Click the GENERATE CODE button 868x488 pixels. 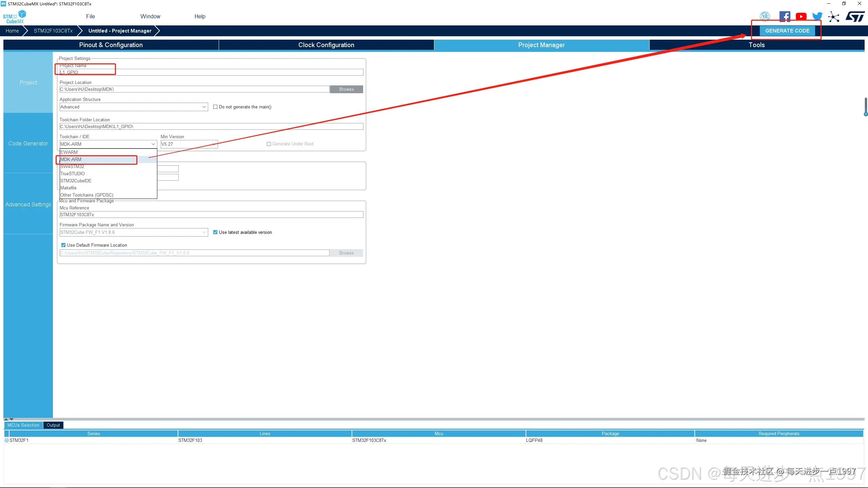(x=787, y=30)
